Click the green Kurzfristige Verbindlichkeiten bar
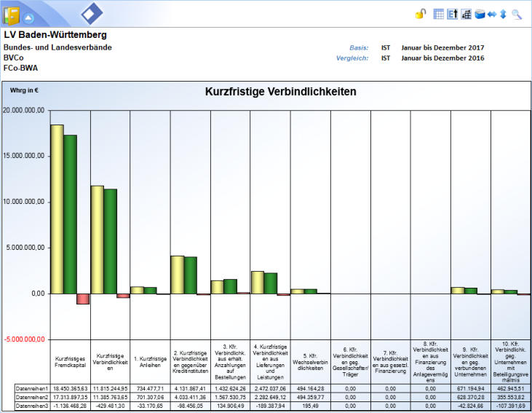This screenshot has width=532, height=413. 110,241
